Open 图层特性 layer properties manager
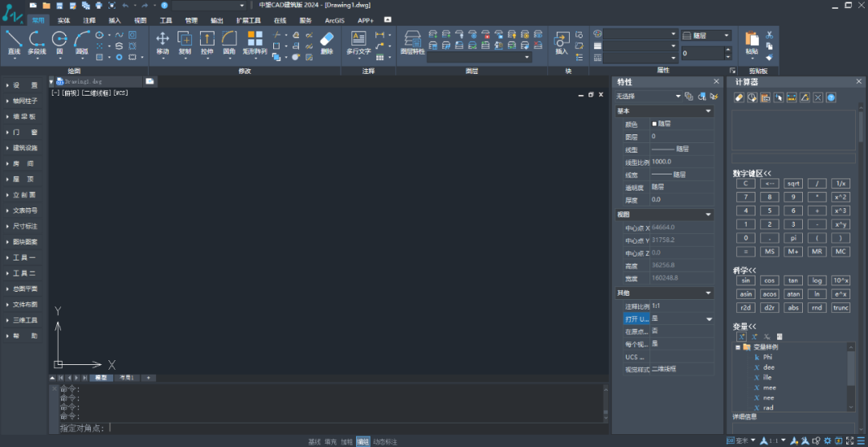This screenshot has width=868, height=447. [x=412, y=41]
